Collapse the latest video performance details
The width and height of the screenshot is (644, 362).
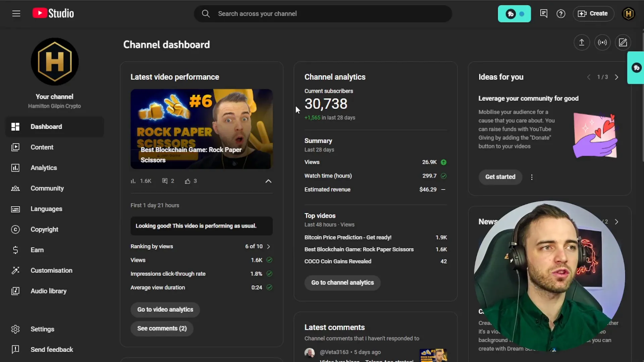268,181
